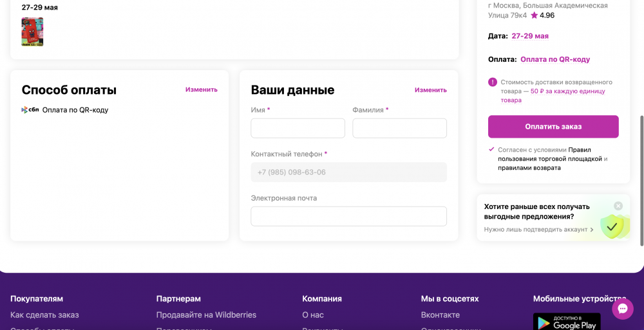Click Изменить in Способ оплаты card
Viewport: 644px width, 330px height.
(201, 89)
